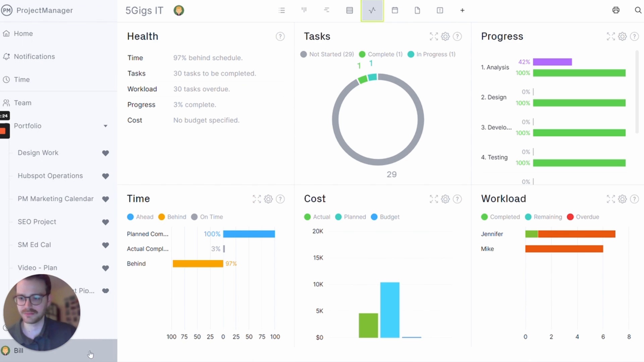Open the Gantt view icon
Viewport: 644px width, 362px height.
[x=327, y=10]
